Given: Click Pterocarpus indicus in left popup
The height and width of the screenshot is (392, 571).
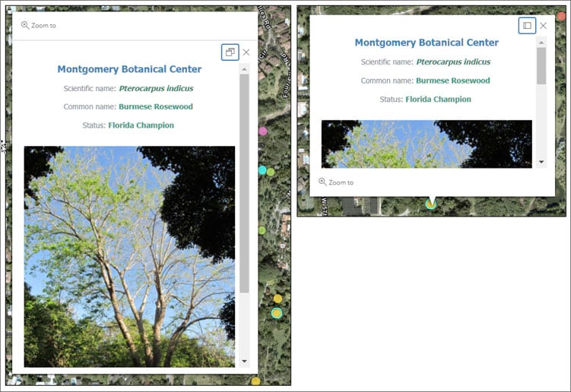Looking at the screenshot, I should (x=156, y=88).
